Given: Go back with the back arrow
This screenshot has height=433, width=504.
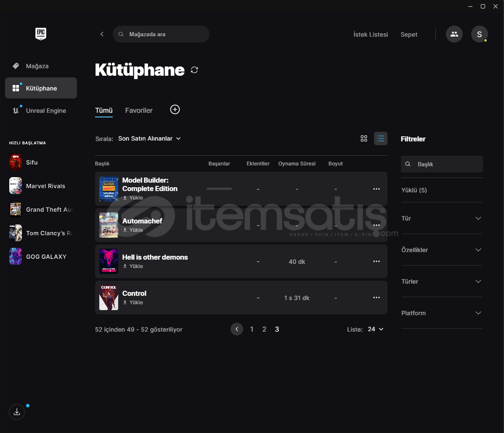Looking at the screenshot, I should (x=102, y=34).
